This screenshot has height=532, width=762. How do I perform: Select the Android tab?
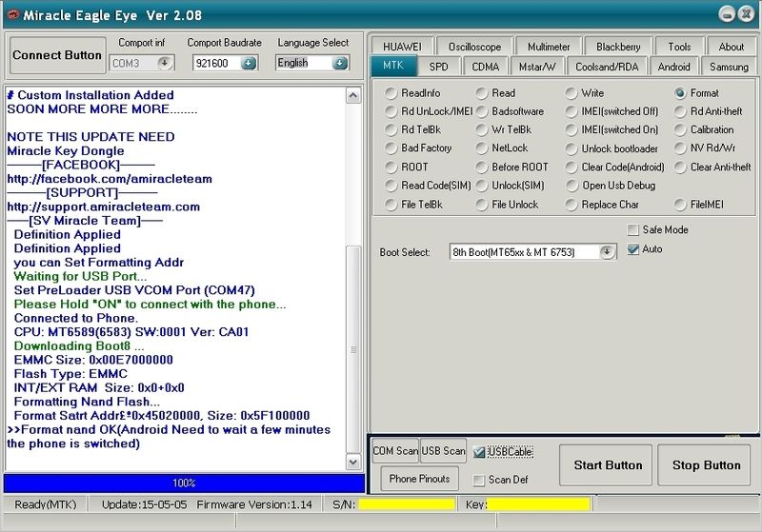pyautogui.click(x=673, y=67)
